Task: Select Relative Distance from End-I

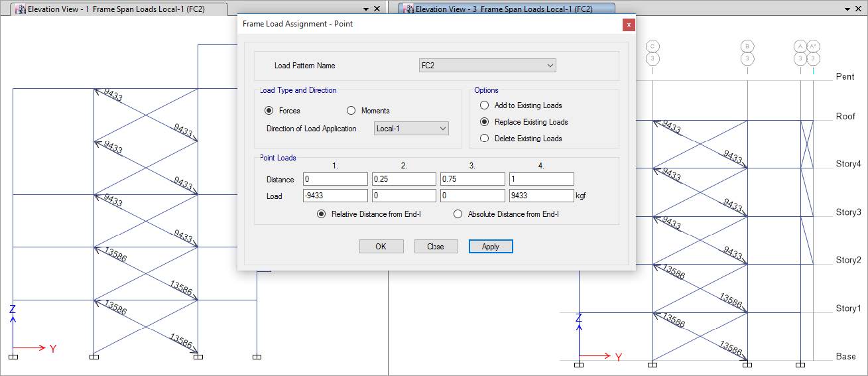Action: (x=322, y=214)
